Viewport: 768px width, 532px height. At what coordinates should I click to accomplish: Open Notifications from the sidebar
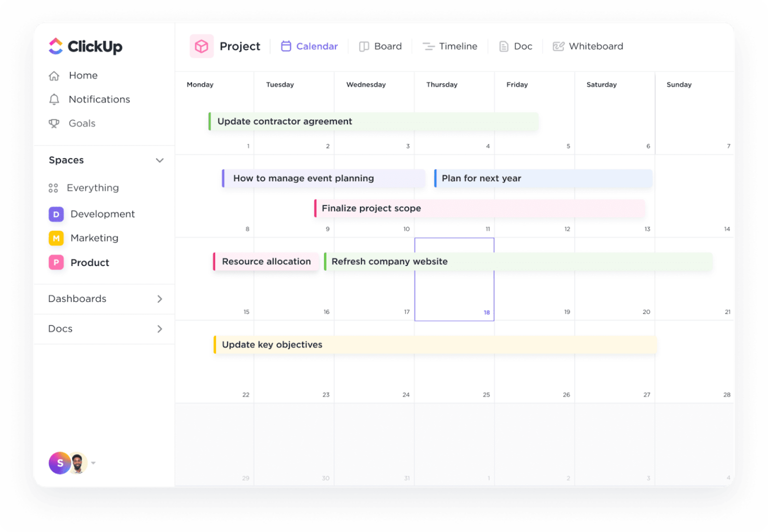98,99
